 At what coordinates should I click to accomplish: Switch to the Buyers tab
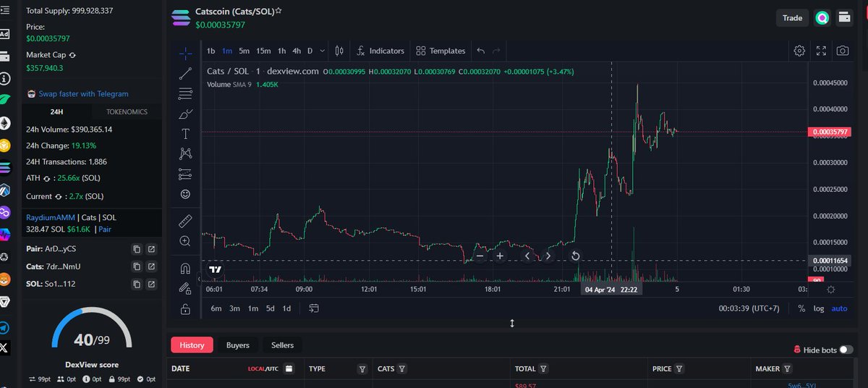pos(237,345)
